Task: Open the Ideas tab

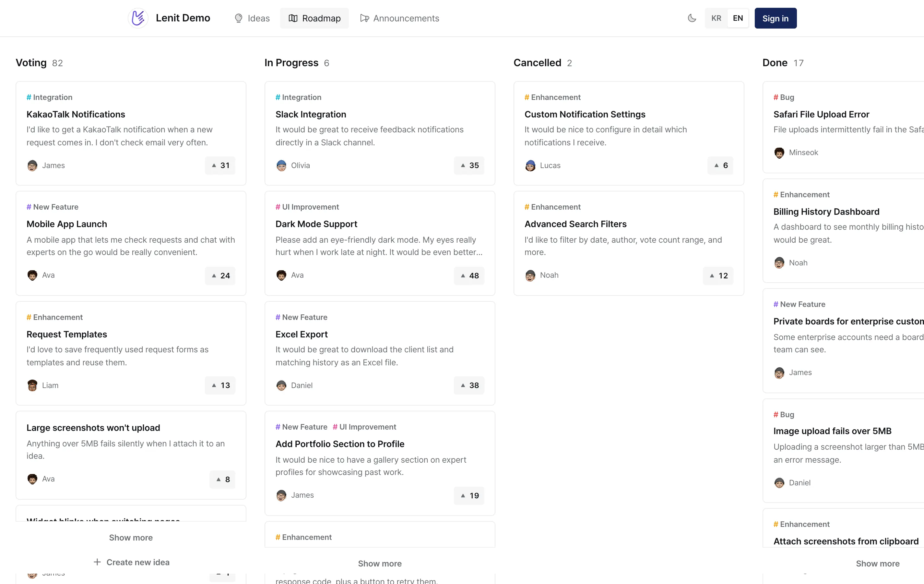Action: pos(252,18)
